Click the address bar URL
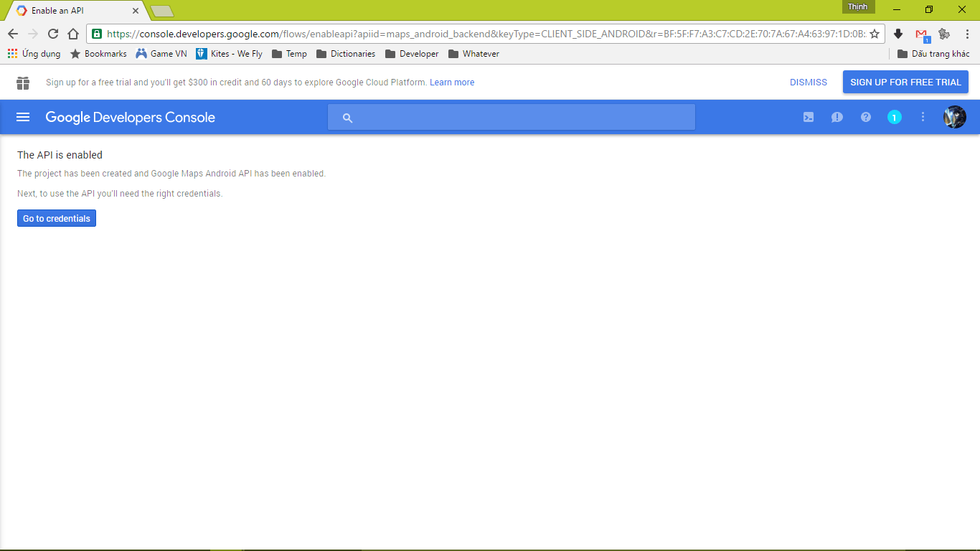Viewport: 980px width, 551px height. coord(486,34)
